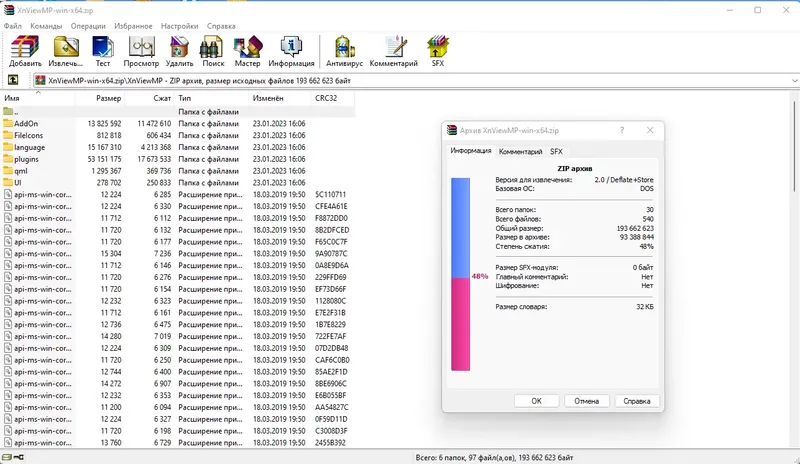Click file row with CRC32 F8872DD0
This screenshot has width=800, height=464.
click(x=178, y=218)
